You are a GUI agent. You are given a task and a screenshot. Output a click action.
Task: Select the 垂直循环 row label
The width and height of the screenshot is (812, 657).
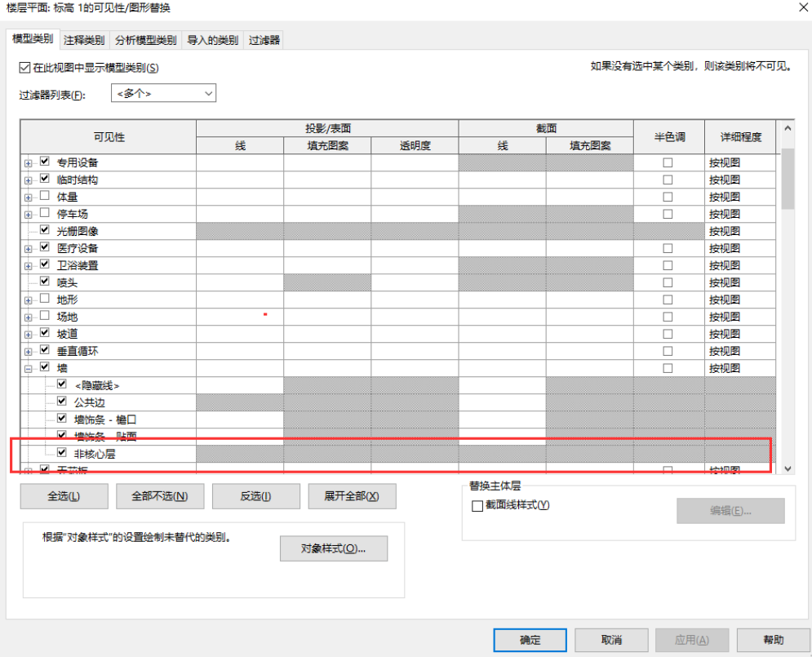78,351
